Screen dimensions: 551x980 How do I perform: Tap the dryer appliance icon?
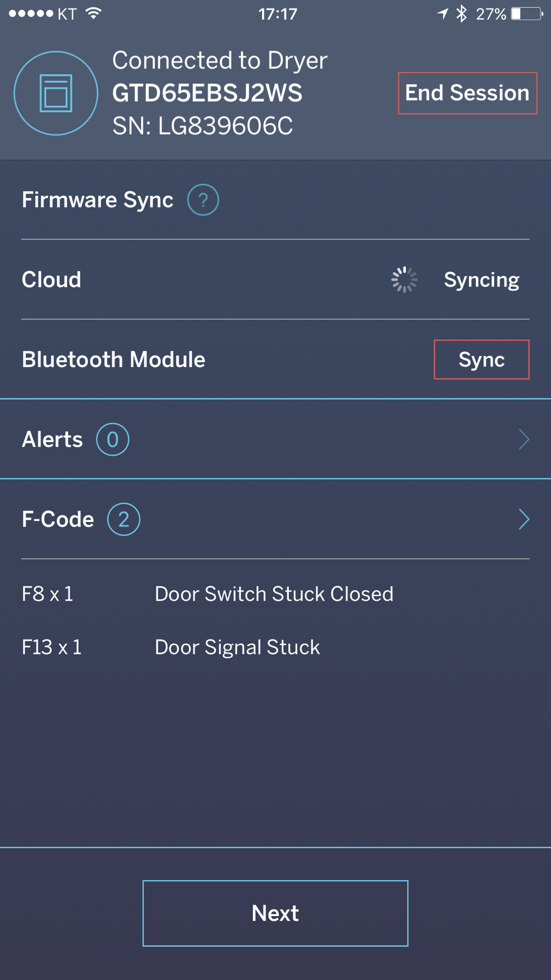56,93
